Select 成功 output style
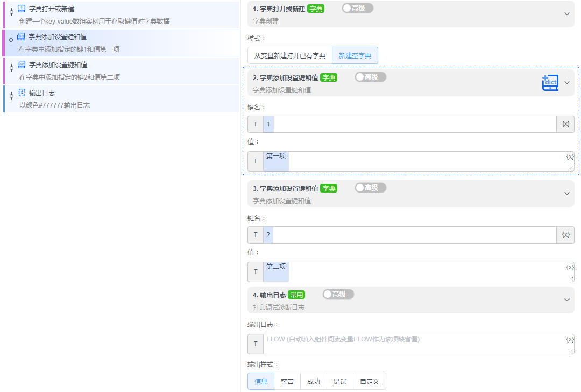 pyautogui.click(x=314, y=381)
